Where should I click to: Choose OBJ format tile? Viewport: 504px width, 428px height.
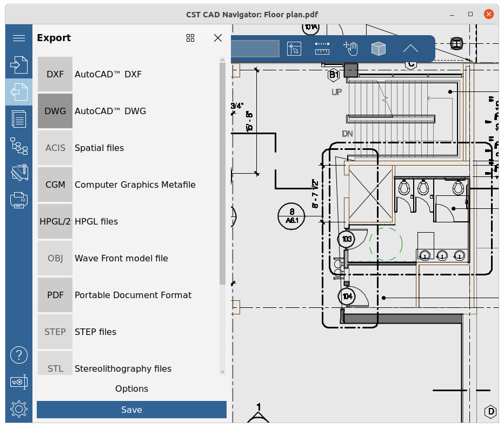coord(55,258)
